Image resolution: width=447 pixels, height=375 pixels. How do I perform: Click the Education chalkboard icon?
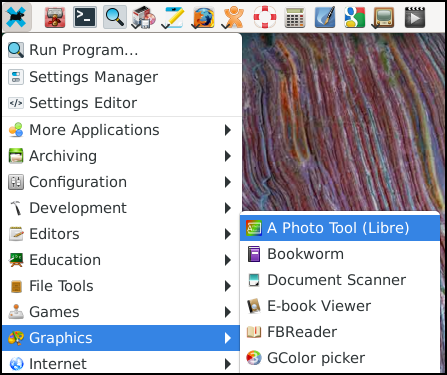tap(16, 260)
